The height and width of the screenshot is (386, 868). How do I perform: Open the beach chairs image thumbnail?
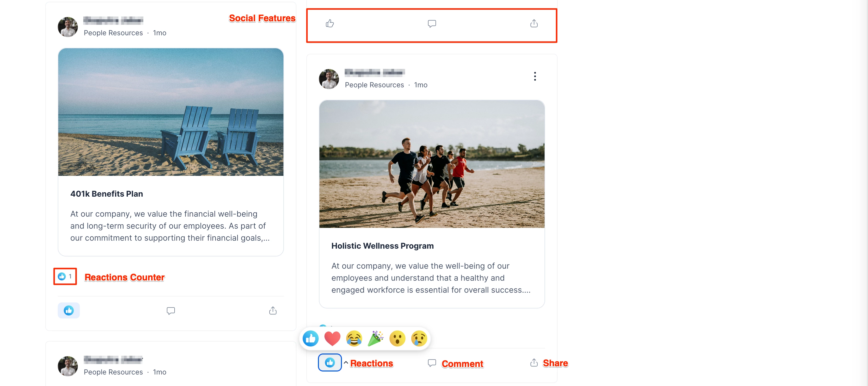point(171,112)
